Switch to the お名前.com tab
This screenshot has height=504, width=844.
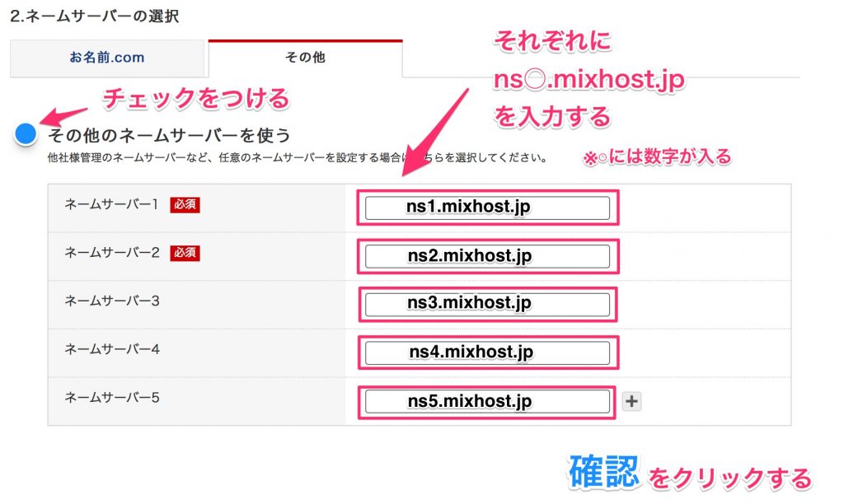pos(107,58)
